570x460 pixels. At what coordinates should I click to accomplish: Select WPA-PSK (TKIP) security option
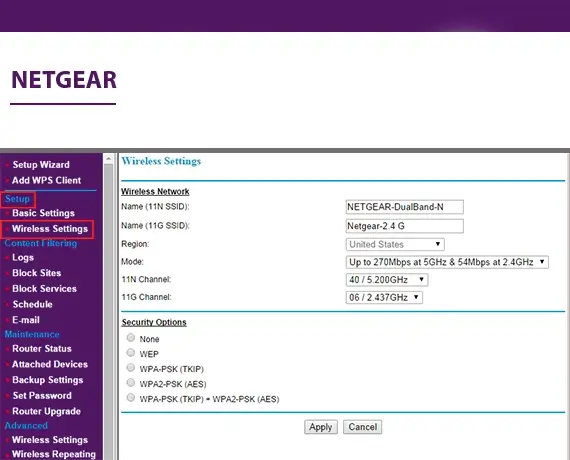tap(131, 368)
